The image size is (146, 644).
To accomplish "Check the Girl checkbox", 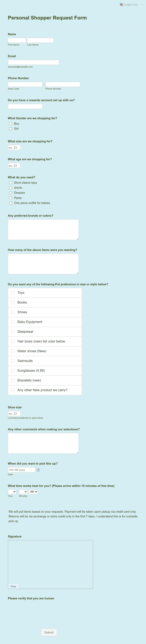I will click(11, 129).
